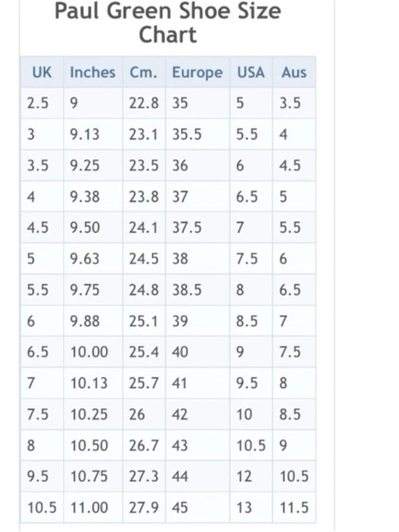Click the 27.3 cm cell
399x532 pixels.
click(x=144, y=477)
